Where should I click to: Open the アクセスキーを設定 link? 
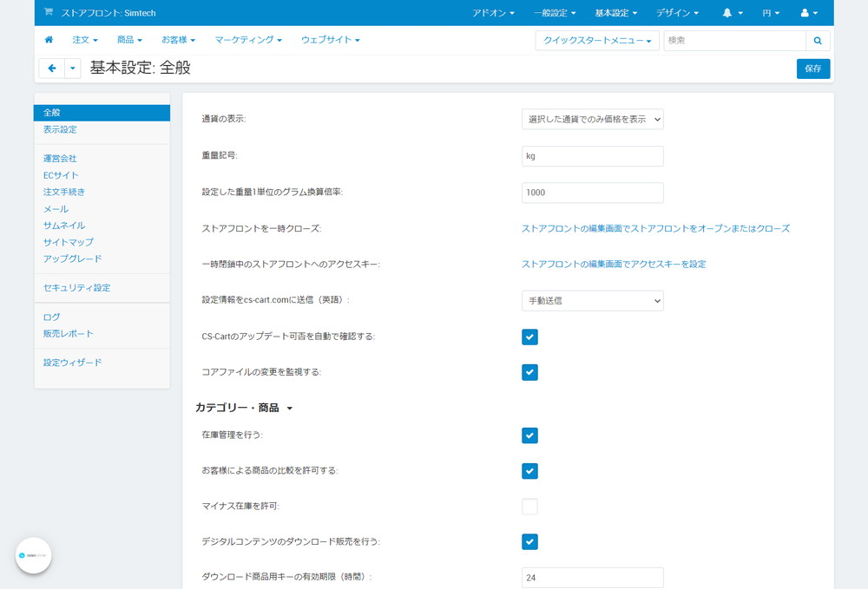(614, 265)
